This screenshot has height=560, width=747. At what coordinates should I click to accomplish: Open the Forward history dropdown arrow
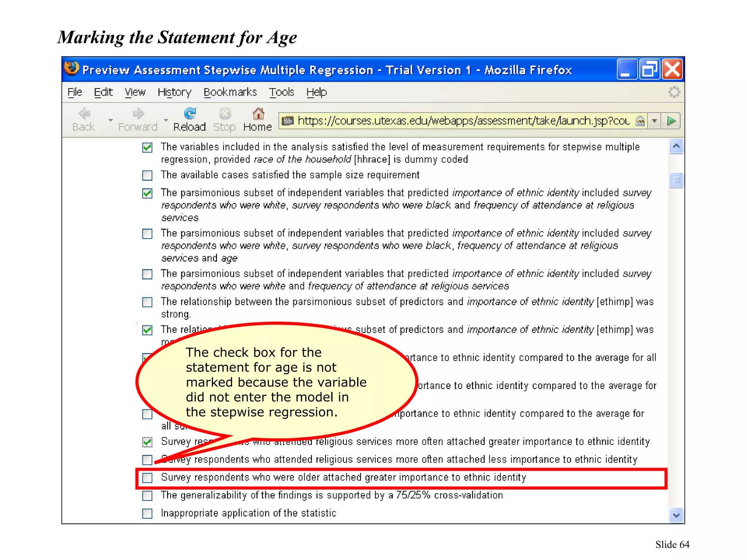166,120
